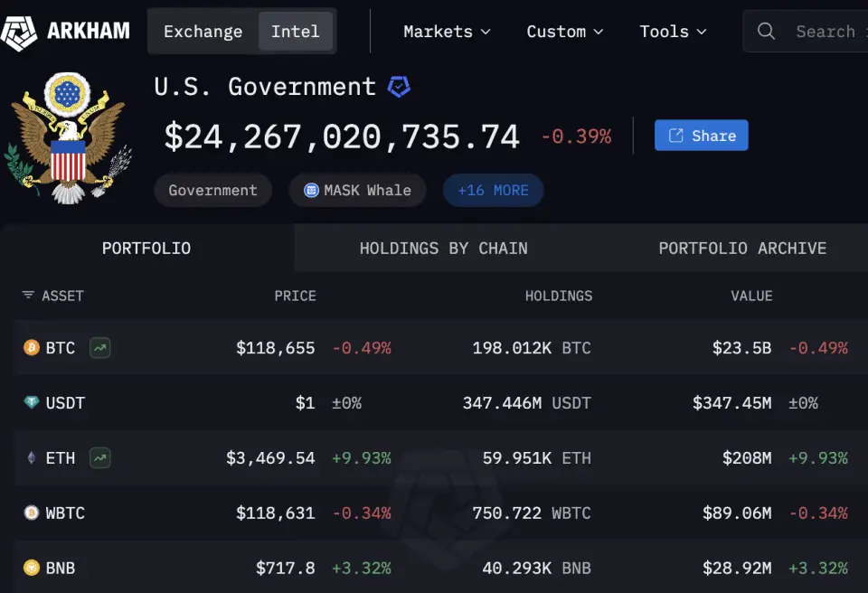This screenshot has height=593, width=868.
Task: Expand the Markets dropdown menu
Action: 447,32
